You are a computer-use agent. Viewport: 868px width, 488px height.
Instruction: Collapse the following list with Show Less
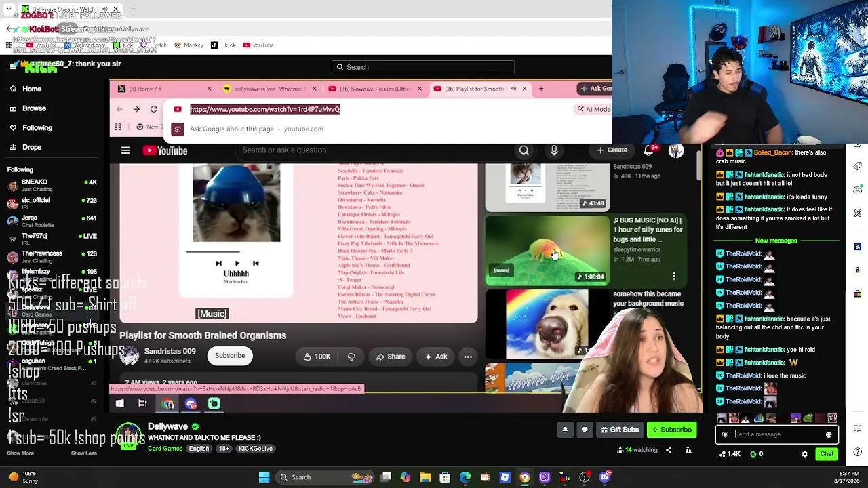point(83,453)
